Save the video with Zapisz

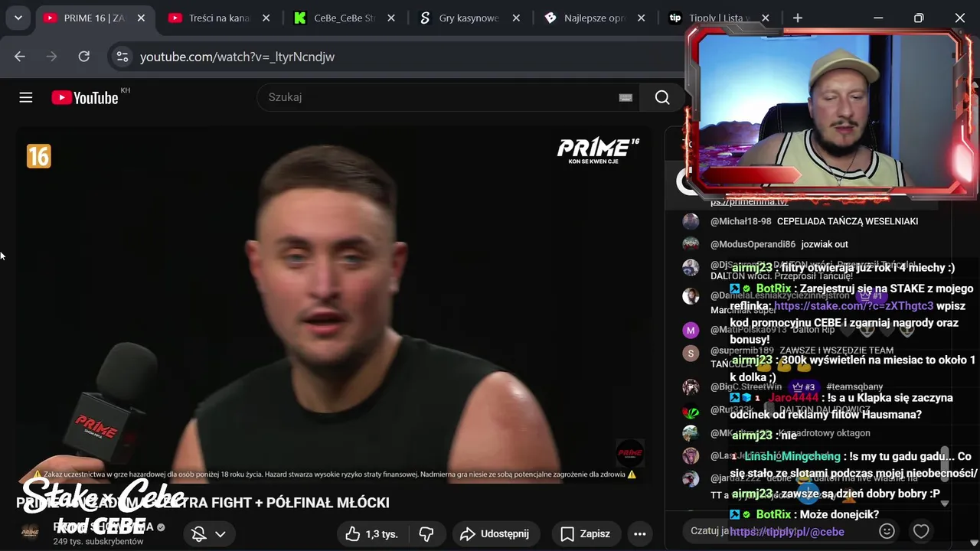pyautogui.click(x=585, y=534)
